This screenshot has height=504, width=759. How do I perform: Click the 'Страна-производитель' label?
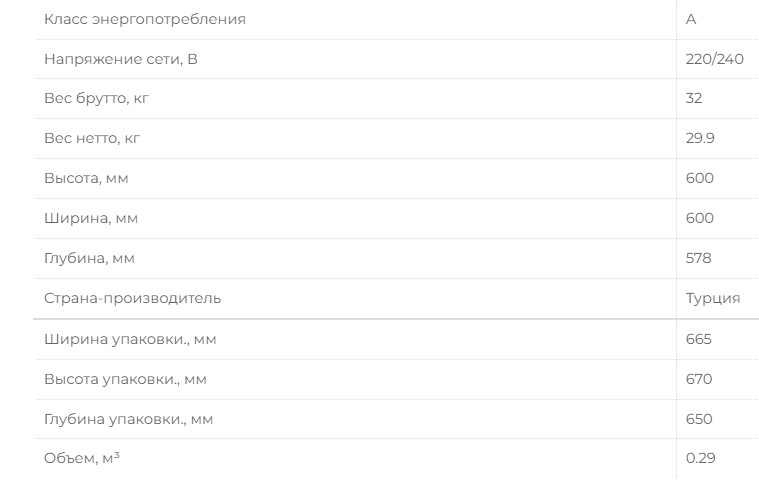click(x=132, y=298)
